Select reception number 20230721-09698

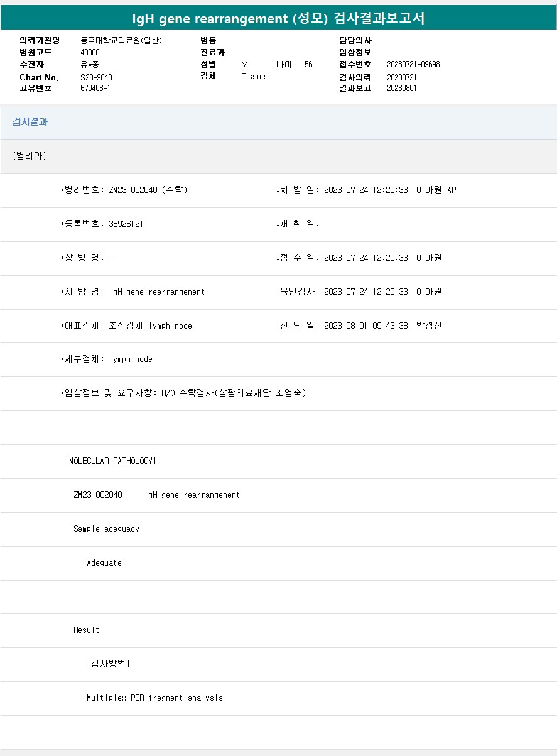[x=413, y=64]
